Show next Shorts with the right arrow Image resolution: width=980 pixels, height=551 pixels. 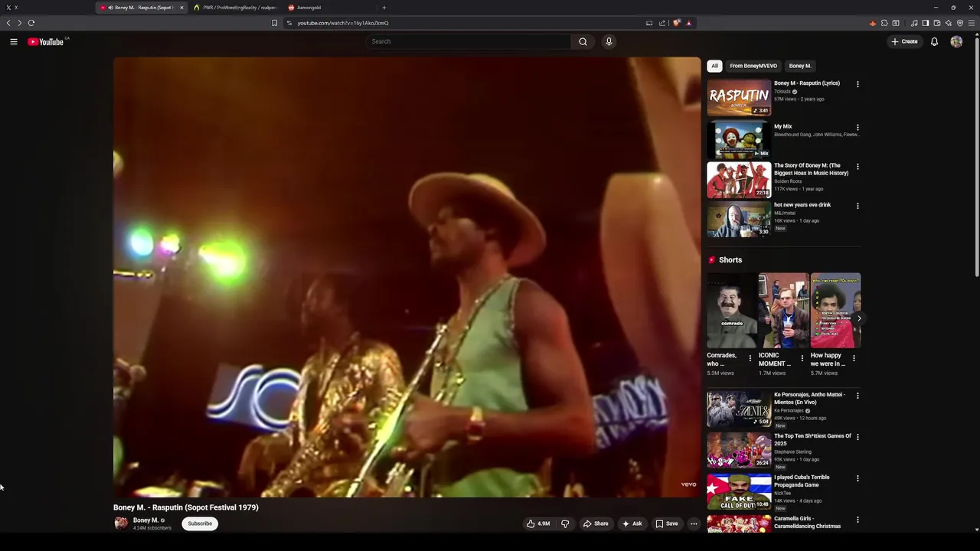[859, 318]
